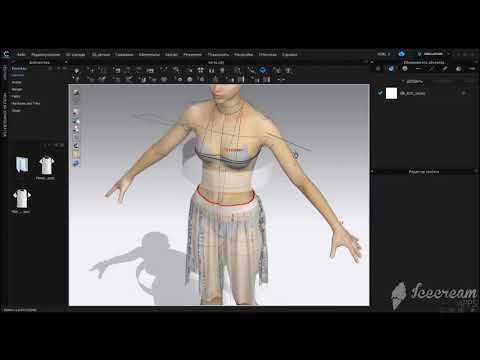Expand the Library panel header dropdown arrow
Viewport: 480px width, 360px height.
(66, 62)
